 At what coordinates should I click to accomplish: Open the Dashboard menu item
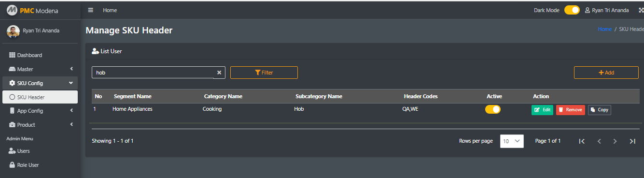40,55
